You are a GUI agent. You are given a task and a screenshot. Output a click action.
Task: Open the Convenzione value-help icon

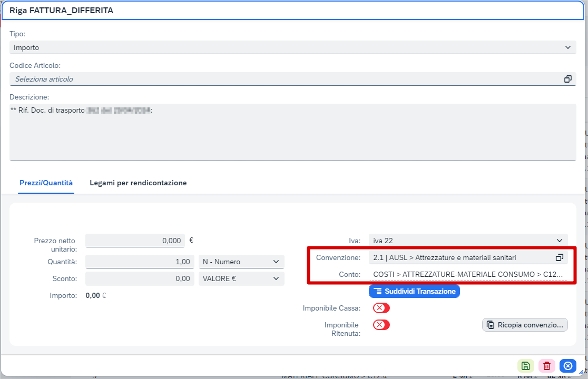pos(560,257)
